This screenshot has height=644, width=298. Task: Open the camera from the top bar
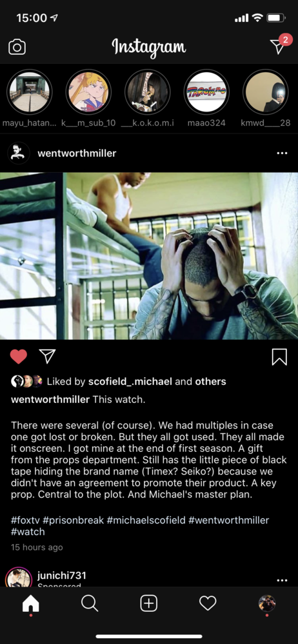[x=17, y=47]
